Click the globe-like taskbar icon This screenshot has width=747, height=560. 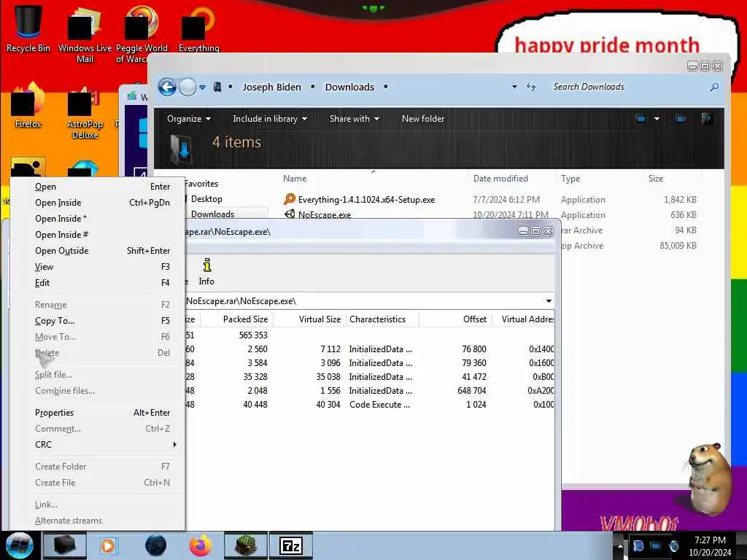tap(155, 545)
